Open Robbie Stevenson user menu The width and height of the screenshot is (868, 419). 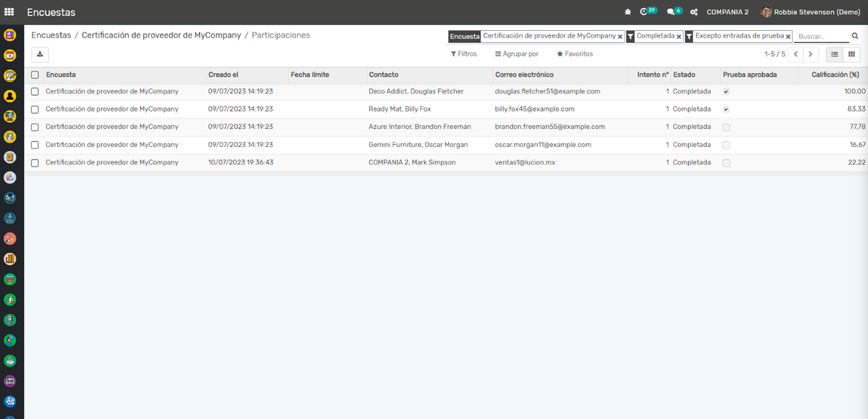click(810, 12)
